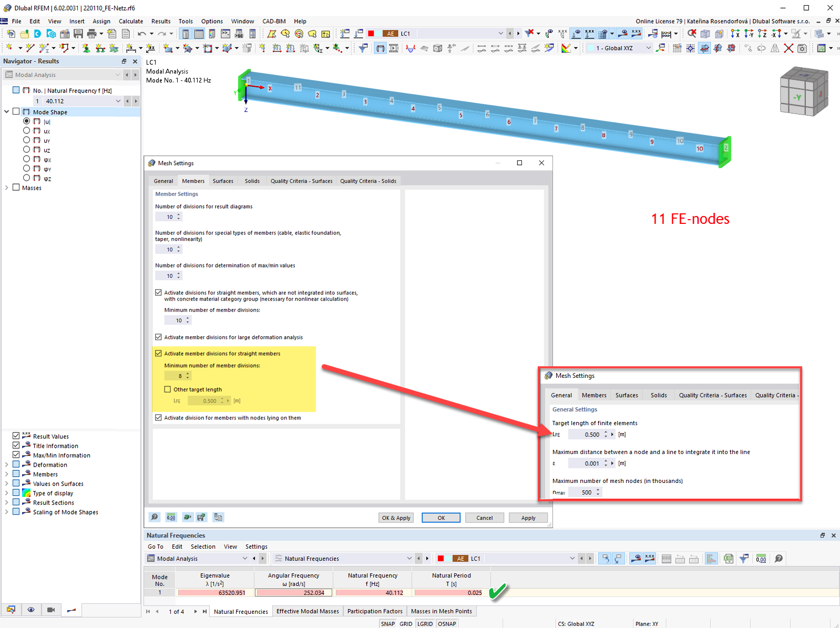Screen dimensions: 840x628
Task: Click the new node star icon
Action: point(9,48)
